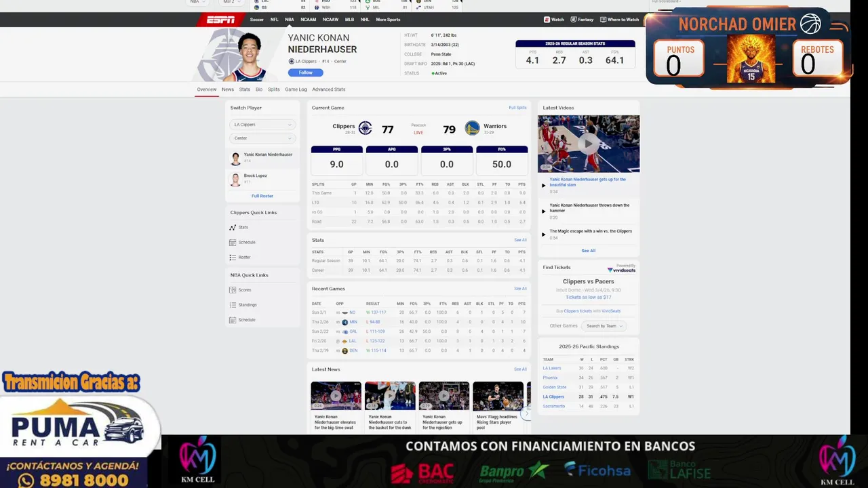This screenshot has width=868, height=488.
Task: Open the Soccer menu in the navigation bar
Action: pyautogui.click(x=256, y=20)
